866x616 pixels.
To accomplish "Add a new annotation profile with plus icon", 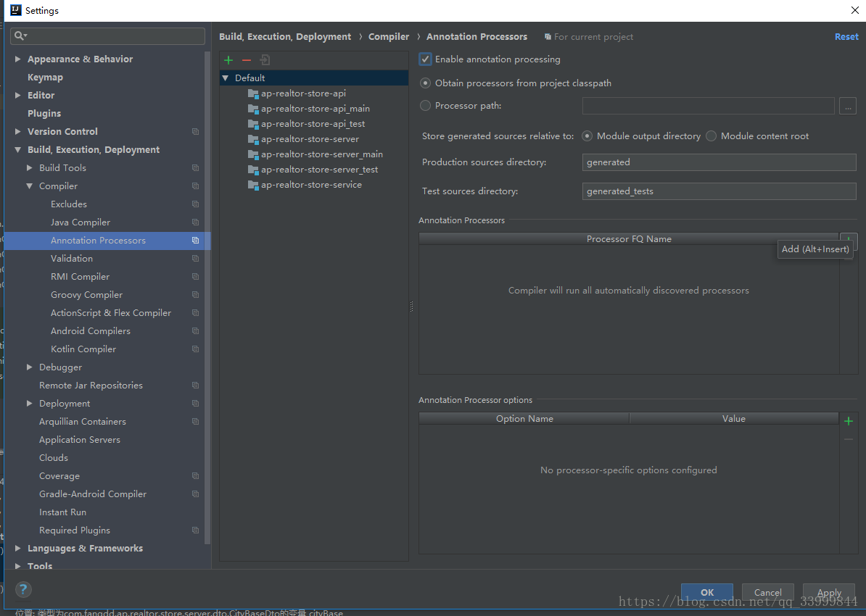I will point(228,59).
